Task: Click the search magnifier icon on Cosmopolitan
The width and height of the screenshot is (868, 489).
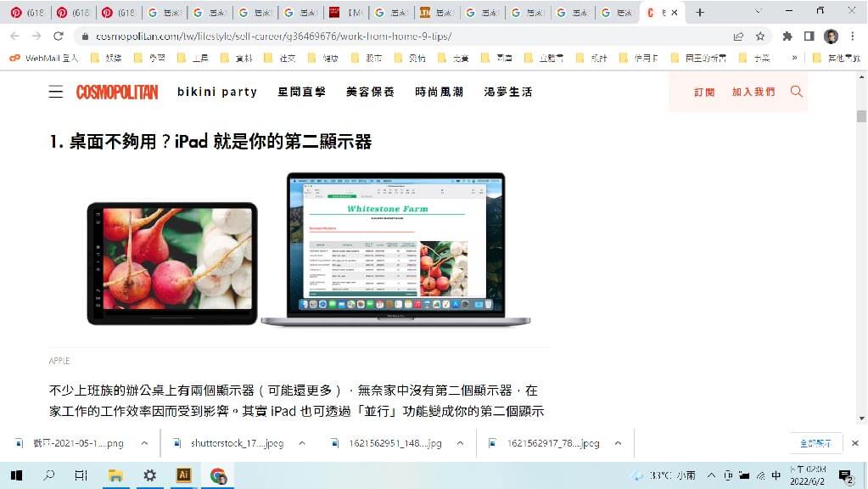Action: tap(796, 92)
